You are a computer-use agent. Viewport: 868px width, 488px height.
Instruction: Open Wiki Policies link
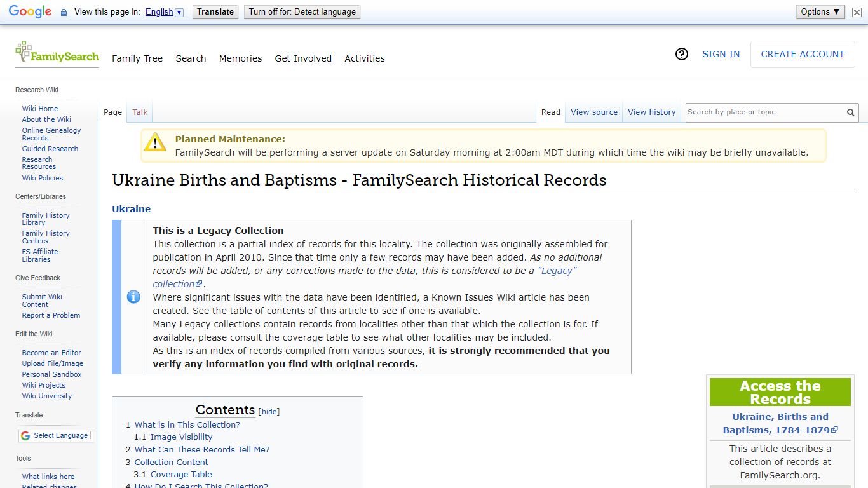[x=43, y=178]
